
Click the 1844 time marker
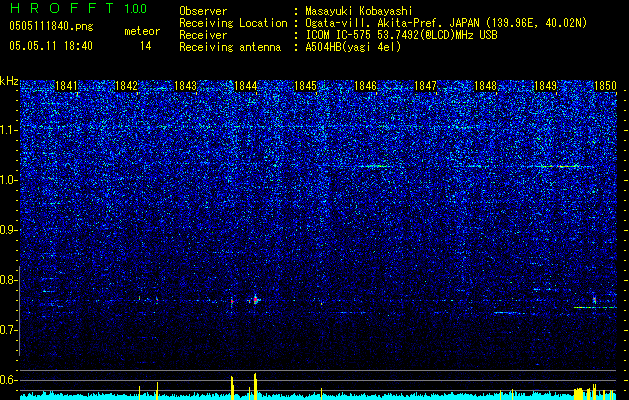246,86
